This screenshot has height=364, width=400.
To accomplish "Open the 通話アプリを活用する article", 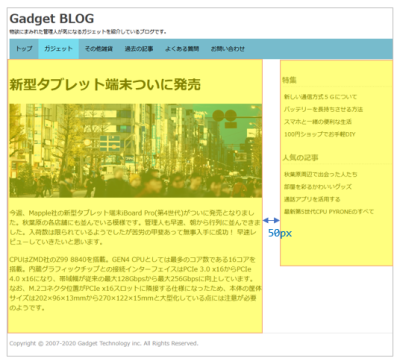I will pyautogui.click(x=312, y=199).
